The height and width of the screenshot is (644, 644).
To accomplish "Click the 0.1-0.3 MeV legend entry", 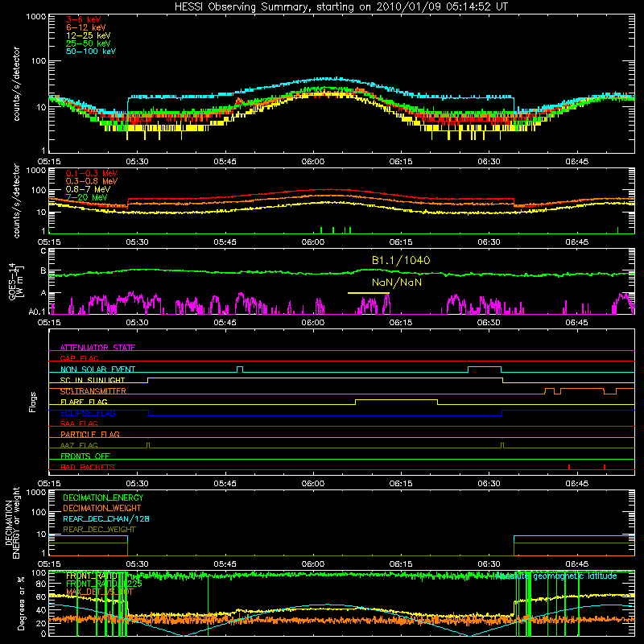I will [92, 173].
